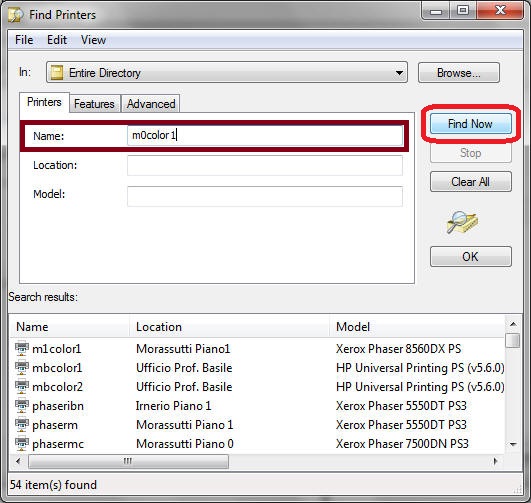
Task: Click the results list scroll up arrow
Action: pos(513,324)
